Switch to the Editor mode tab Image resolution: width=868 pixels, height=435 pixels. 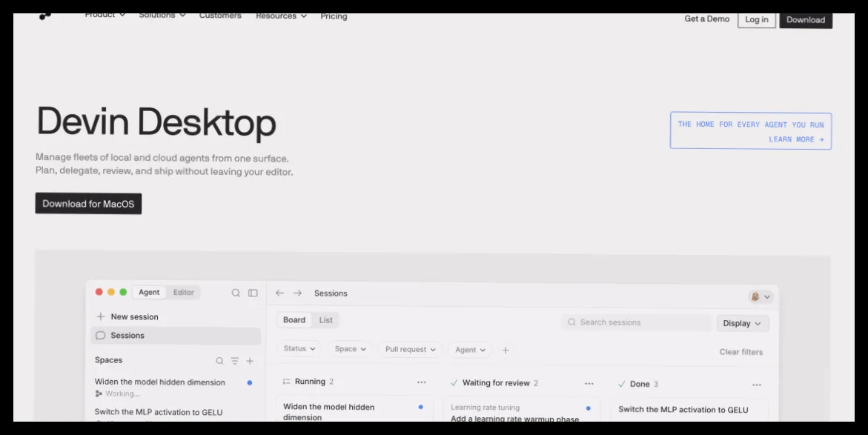(183, 292)
